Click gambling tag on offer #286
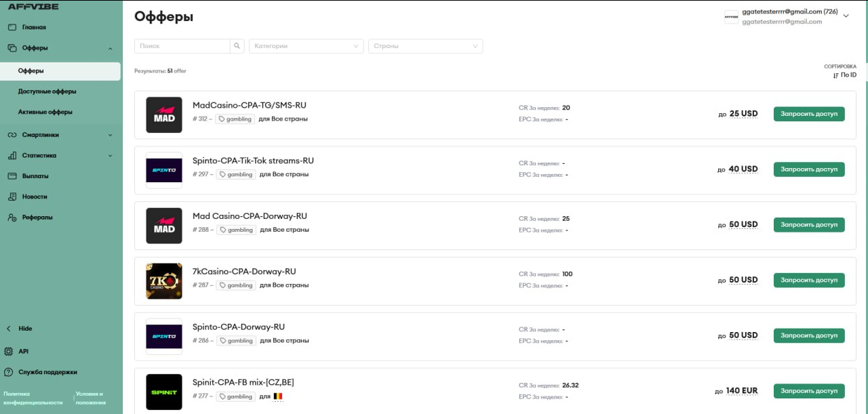This screenshot has width=868, height=414. pyautogui.click(x=236, y=341)
